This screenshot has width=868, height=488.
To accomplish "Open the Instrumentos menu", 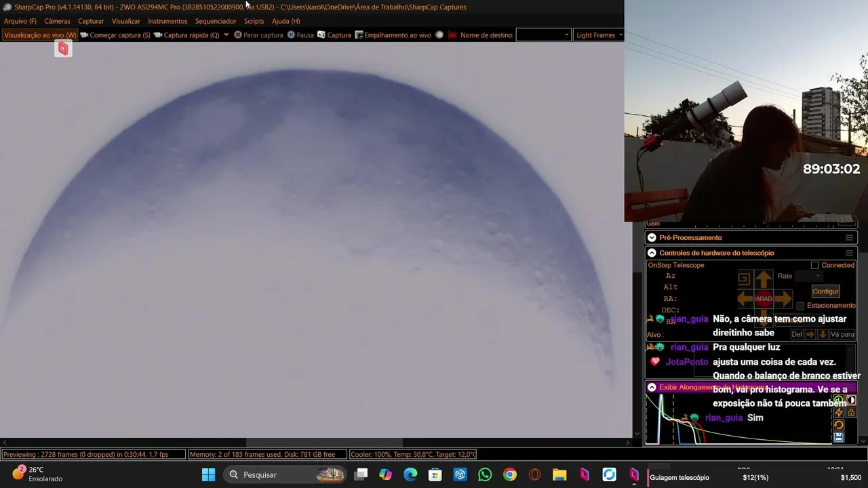I will pos(167,21).
